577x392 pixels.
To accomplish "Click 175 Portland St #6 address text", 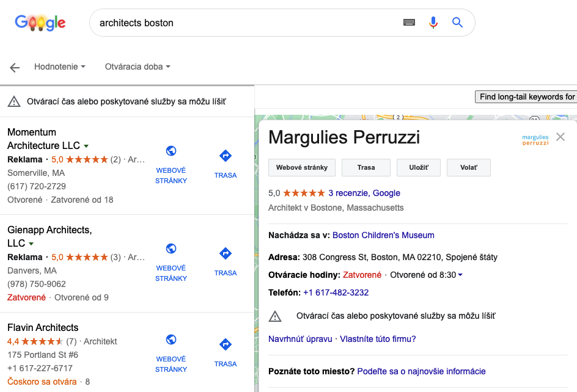I will 43,355.
